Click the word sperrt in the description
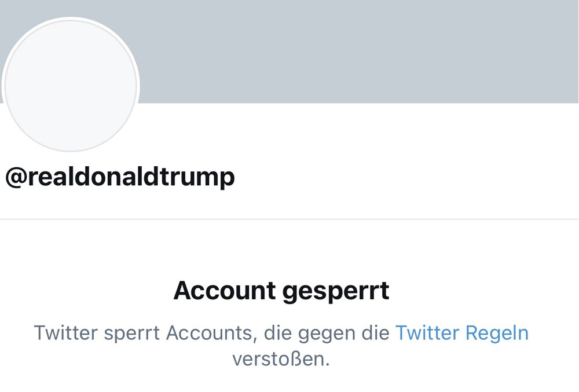The image size is (579, 392). point(132,334)
